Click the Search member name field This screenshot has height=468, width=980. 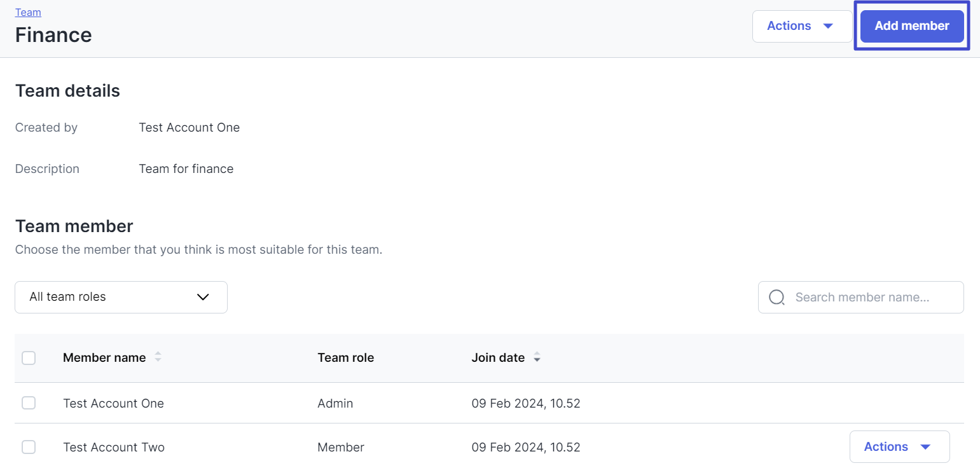[x=861, y=297]
